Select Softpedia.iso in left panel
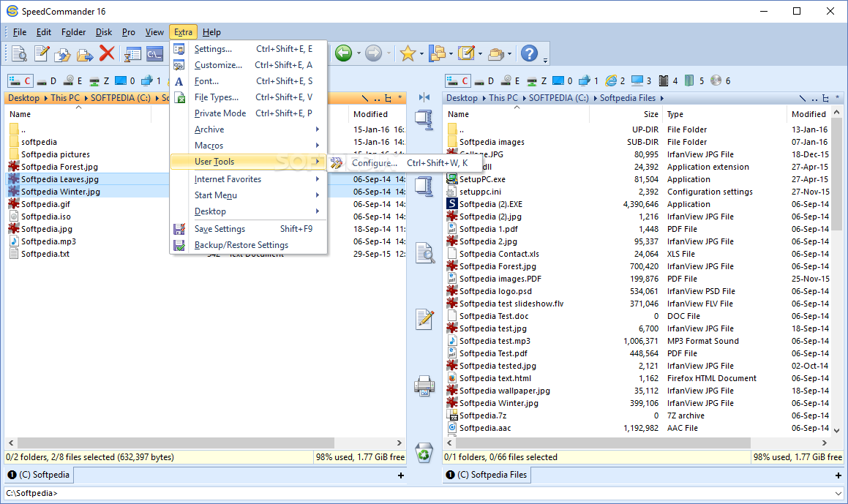Screen dimensions: 848x504 (46, 217)
